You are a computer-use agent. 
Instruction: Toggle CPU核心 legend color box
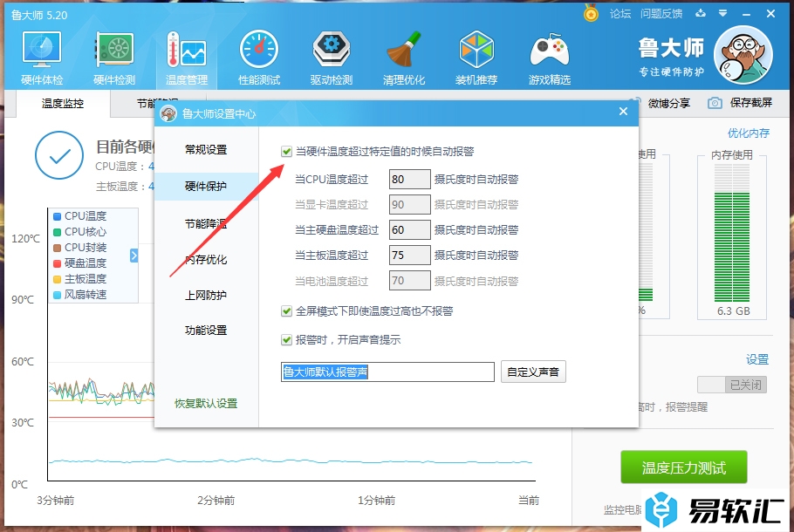58,232
